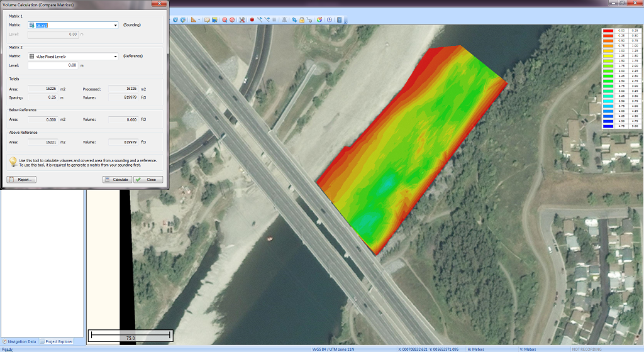Click the Report... button
644x352 pixels.
(21, 179)
